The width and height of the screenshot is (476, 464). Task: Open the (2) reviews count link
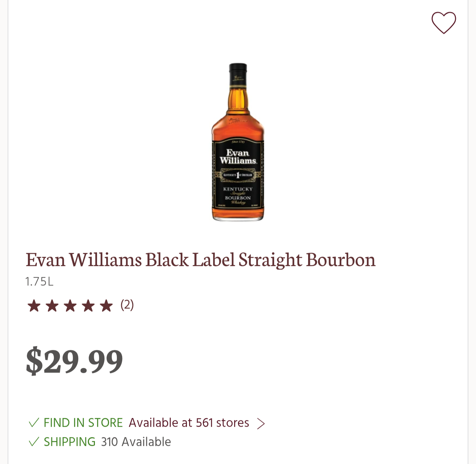pos(127,305)
